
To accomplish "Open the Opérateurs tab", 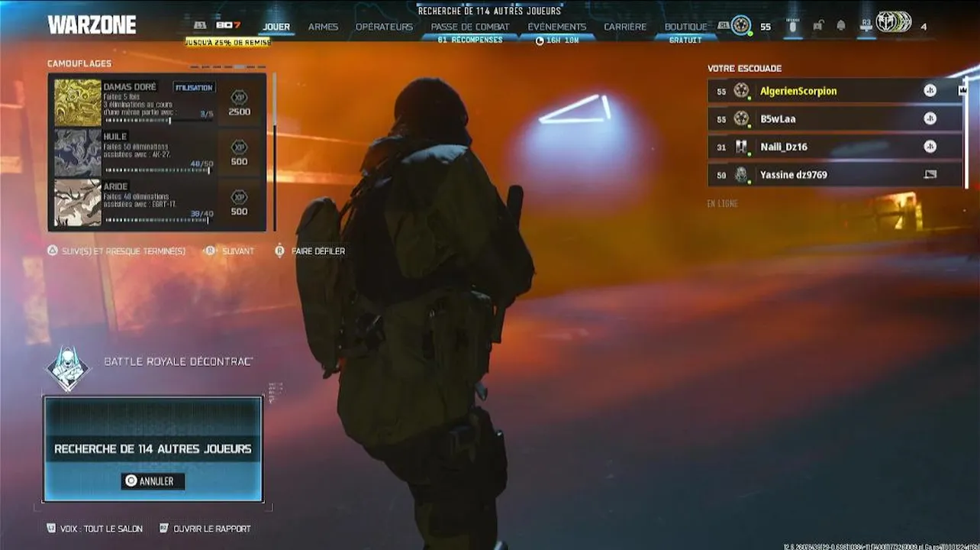I will [x=384, y=27].
